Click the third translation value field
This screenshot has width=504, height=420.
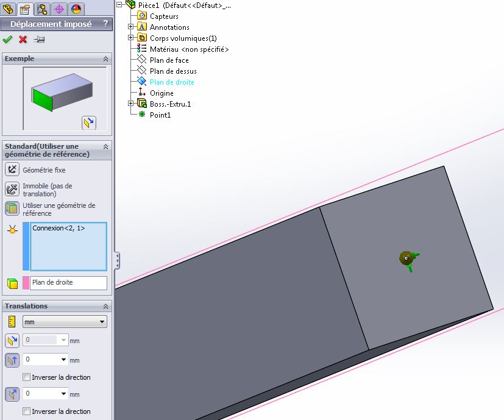[41, 393]
